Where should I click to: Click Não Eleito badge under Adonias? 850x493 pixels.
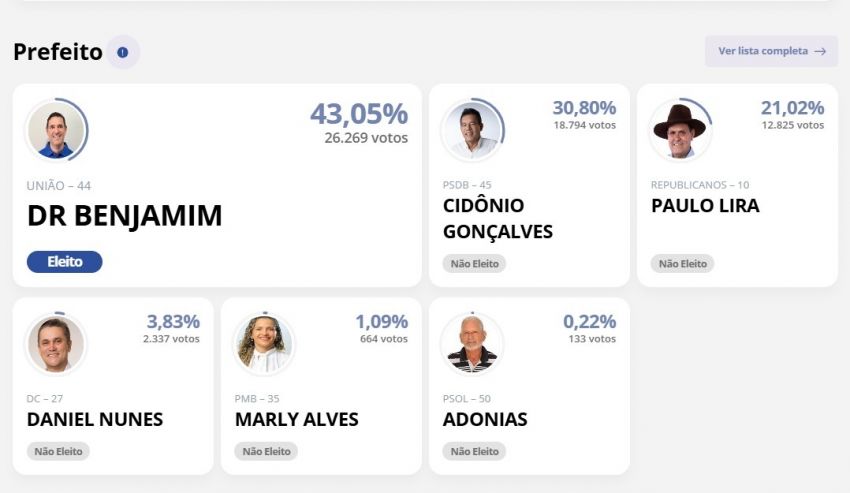474,451
